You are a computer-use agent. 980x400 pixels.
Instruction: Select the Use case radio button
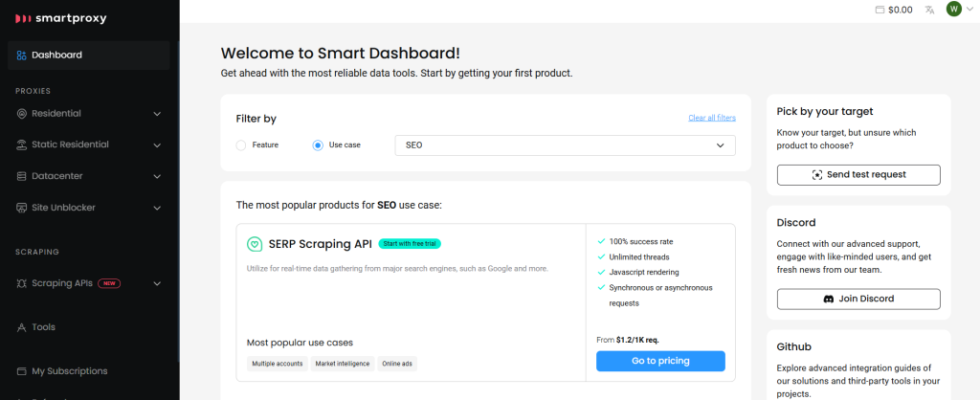pos(318,145)
